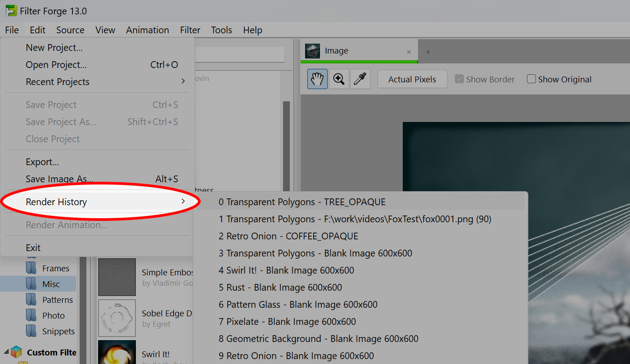The height and width of the screenshot is (364, 630).
Task: Open the Help menu
Action: [x=253, y=30]
